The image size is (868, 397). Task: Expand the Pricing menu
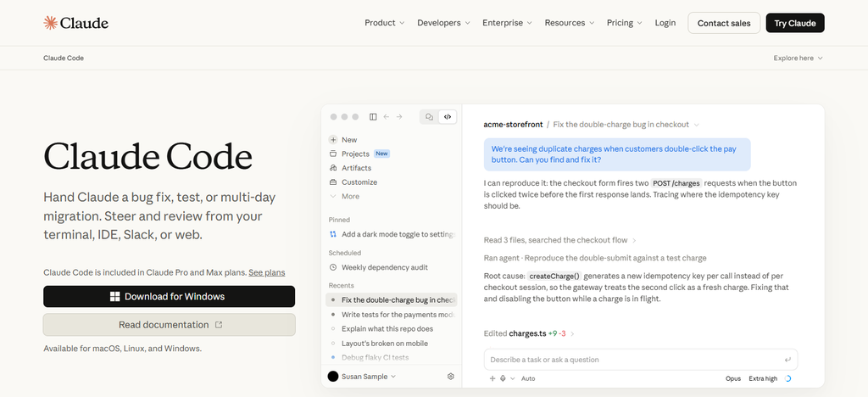625,23
